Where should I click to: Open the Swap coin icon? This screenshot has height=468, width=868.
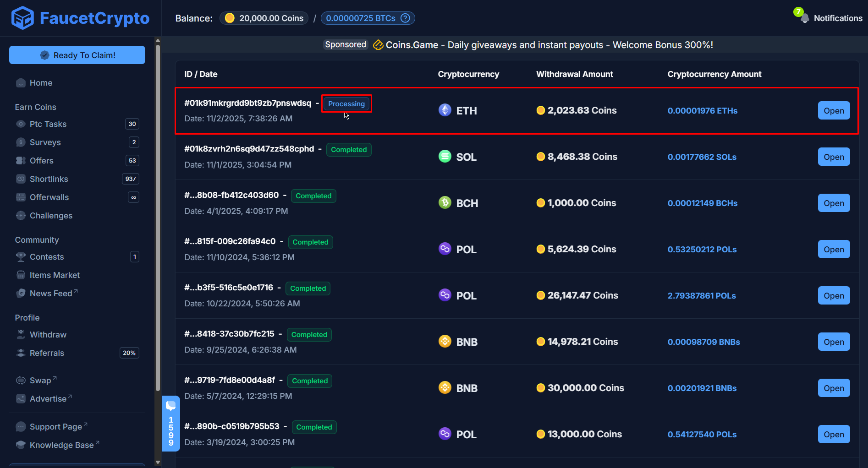[x=21, y=380]
